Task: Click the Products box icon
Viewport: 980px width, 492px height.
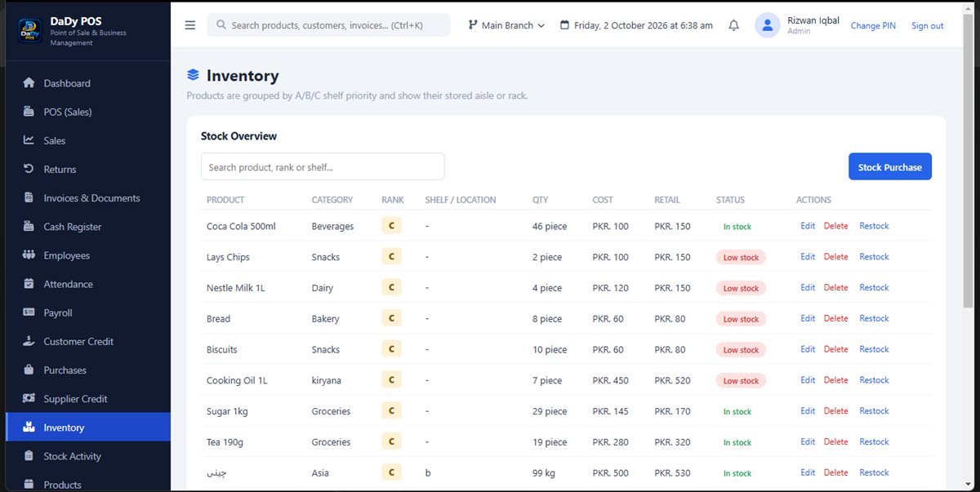Action: (29, 485)
